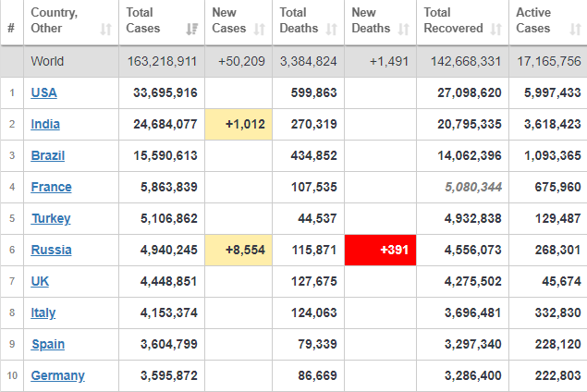
Task: Select Russia recovered 4,556,073
Action: [472, 250]
